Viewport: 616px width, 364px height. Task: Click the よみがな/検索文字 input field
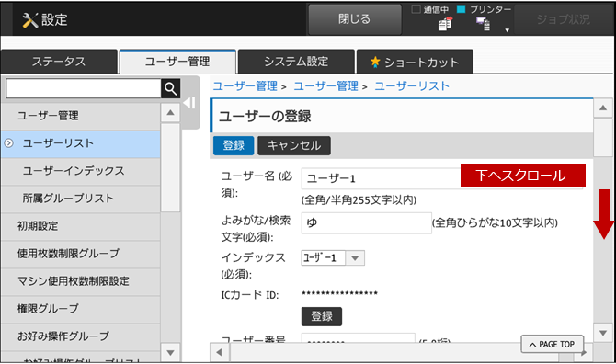pos(366,223)
